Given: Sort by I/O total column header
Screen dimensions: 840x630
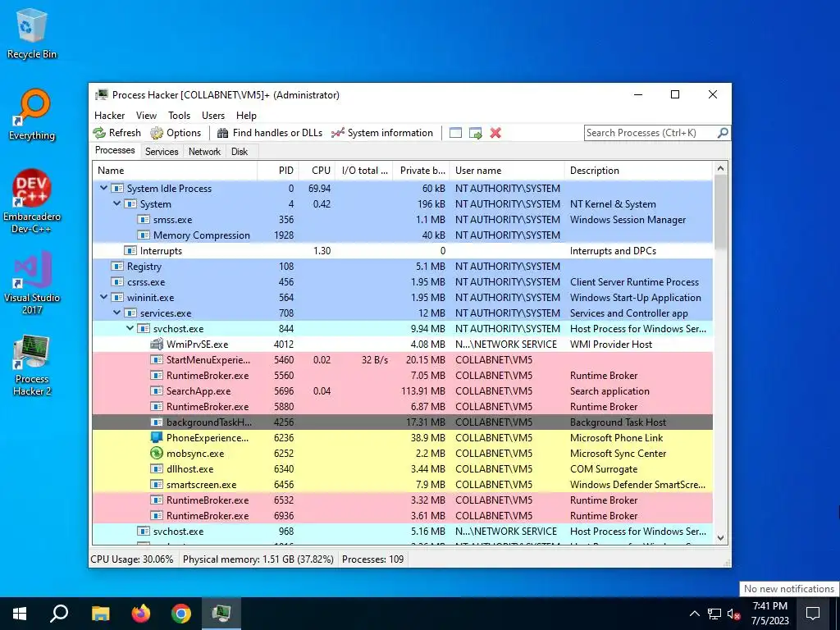Looking at the screenshot, I should (363, 171).
